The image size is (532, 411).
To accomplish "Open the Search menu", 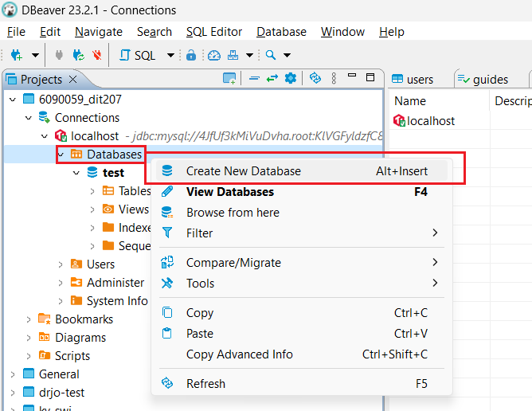I will [x=155, y=32].
